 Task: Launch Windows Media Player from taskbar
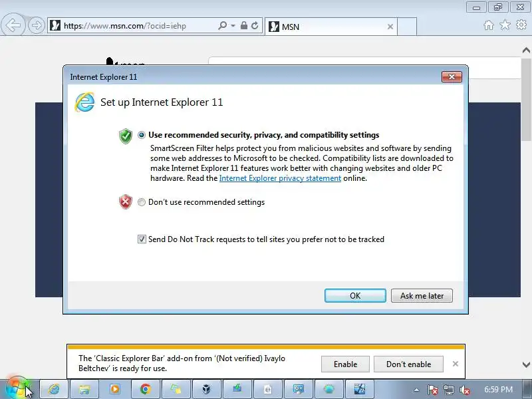(114, 389)
